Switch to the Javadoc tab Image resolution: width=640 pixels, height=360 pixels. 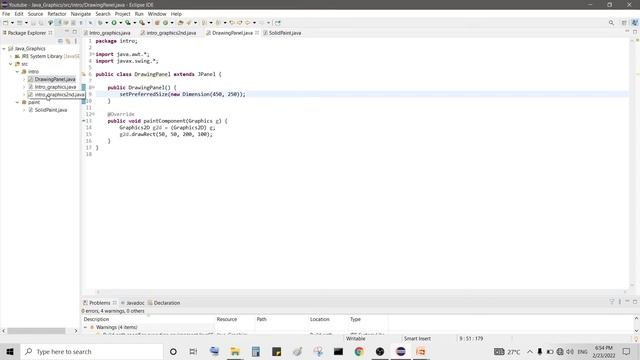coord(133,303)
